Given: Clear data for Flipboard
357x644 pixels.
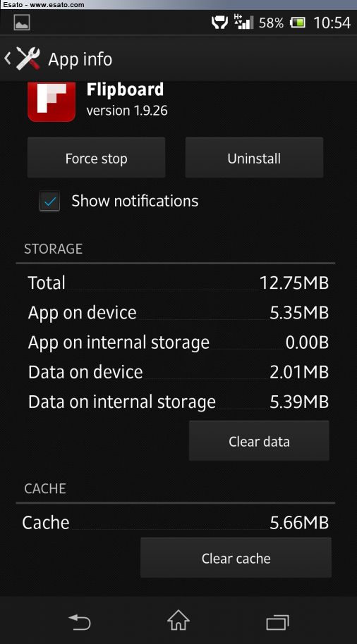Looking at the screenshot, I should 259,441.
